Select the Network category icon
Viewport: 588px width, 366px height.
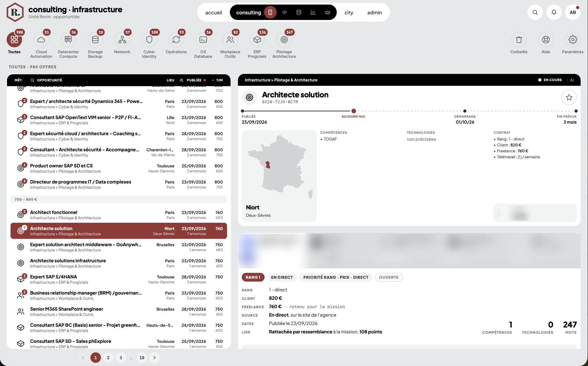coord(122,39)
